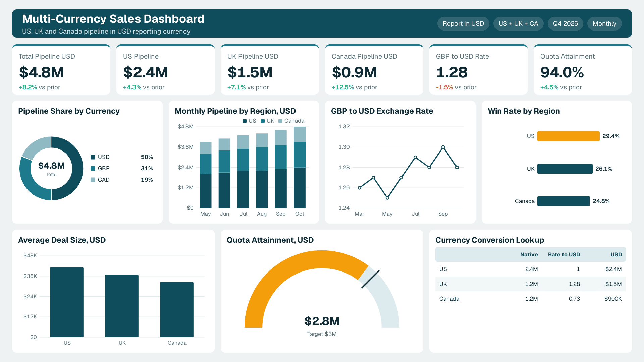Screen dimensions: 644x362
Task: Click the Canada win rate bar 24.8%
Action: 563,201
